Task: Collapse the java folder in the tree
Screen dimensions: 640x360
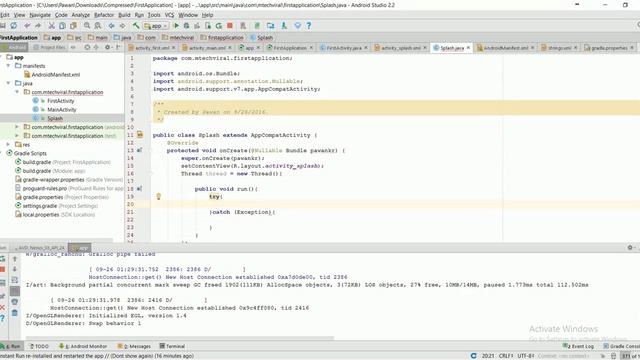Action: pos(8,83)
